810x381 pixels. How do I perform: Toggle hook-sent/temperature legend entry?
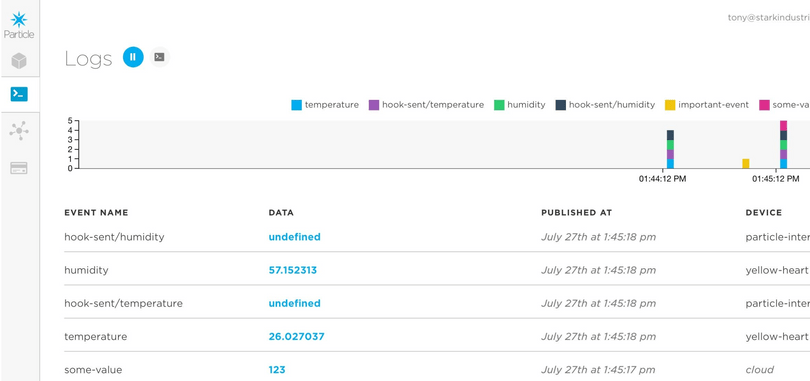(x=426, y=105)
